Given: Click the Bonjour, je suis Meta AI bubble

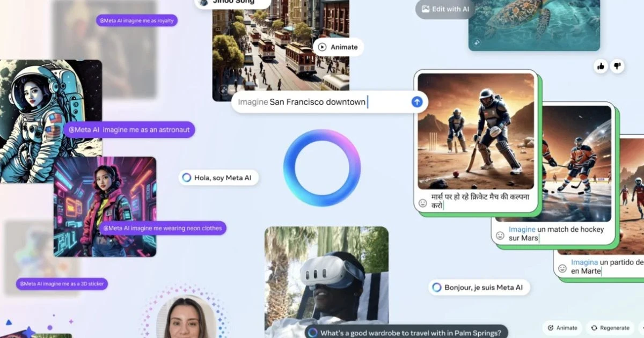Looking at the screenshot, I should coord(479,288).
